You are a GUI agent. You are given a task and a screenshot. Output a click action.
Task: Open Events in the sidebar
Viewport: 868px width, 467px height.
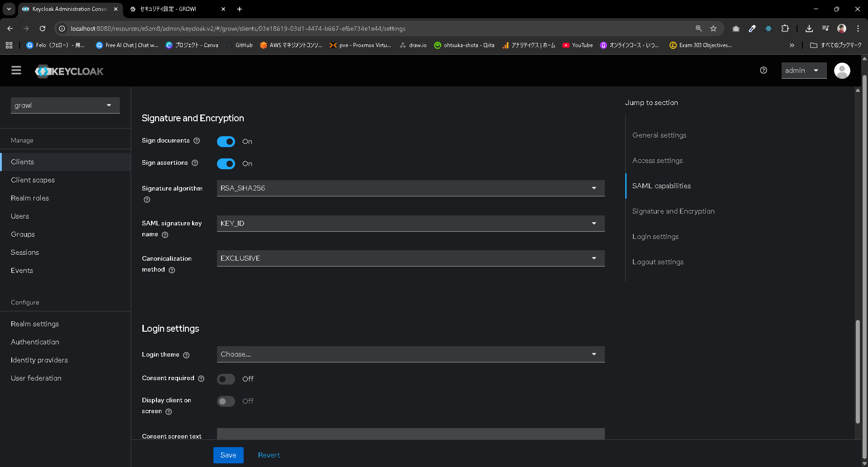[x=66, y=271]
